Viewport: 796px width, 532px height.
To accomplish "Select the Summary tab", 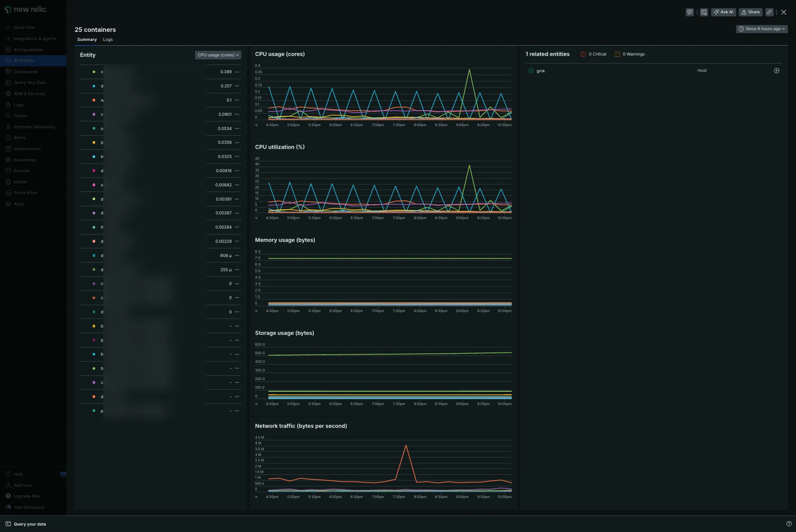I will [87, 40].
